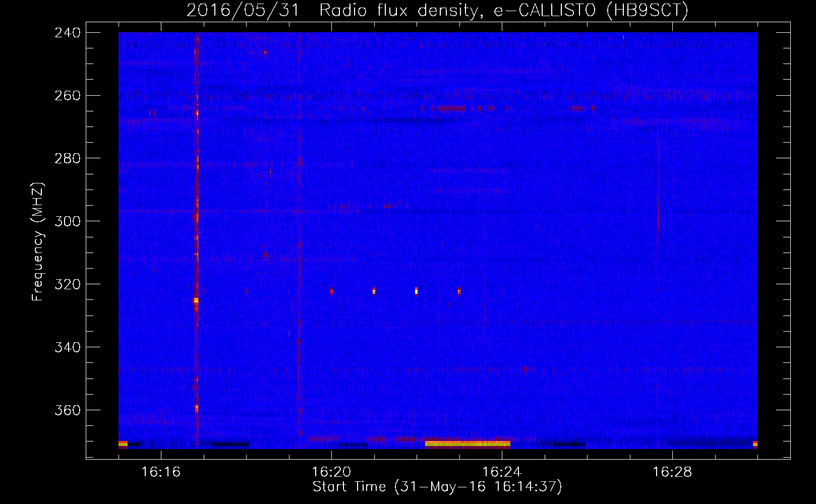
Task: Click the 260 frequency tick label
Action: (68, 96)
